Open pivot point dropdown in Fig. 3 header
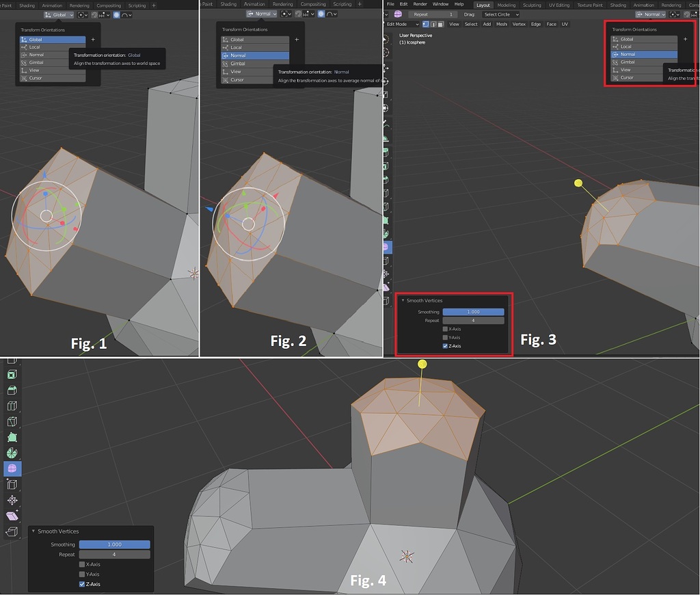 (x=675, y=14)
